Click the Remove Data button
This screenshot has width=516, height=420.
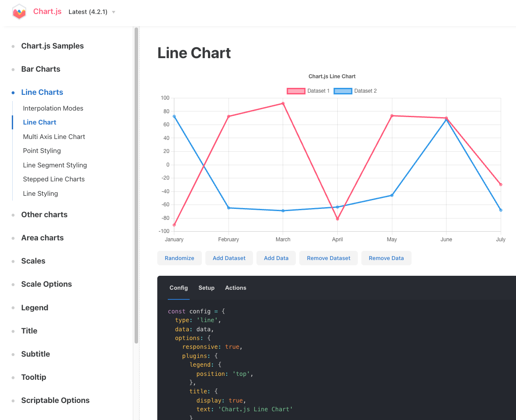(x=386, y=258)
